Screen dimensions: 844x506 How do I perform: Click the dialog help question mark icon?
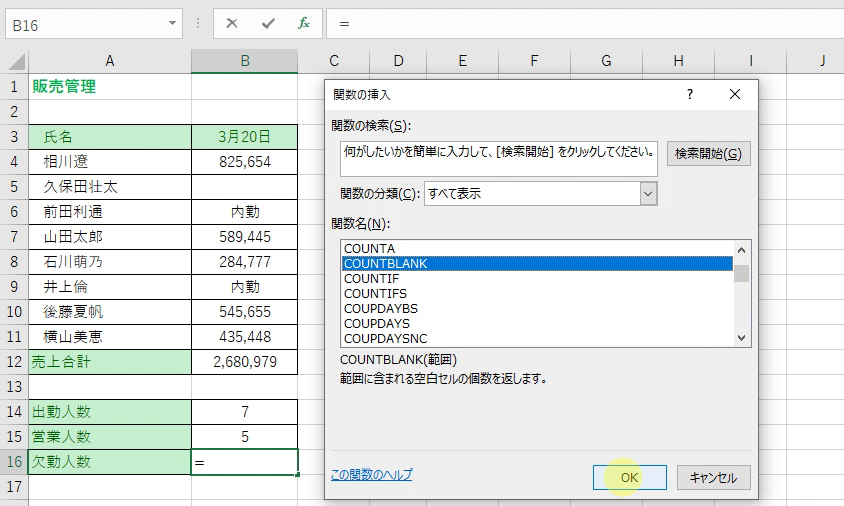[689, 94]
